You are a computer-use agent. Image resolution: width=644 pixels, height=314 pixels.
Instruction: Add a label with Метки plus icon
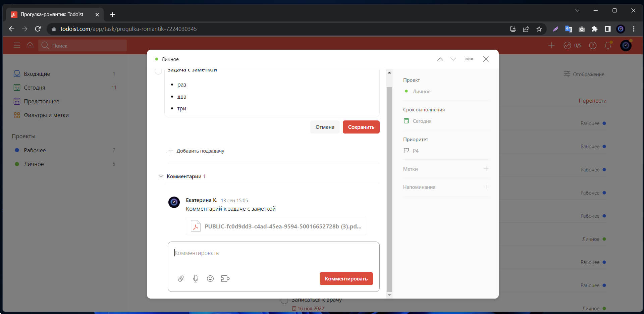coord(486,169)
